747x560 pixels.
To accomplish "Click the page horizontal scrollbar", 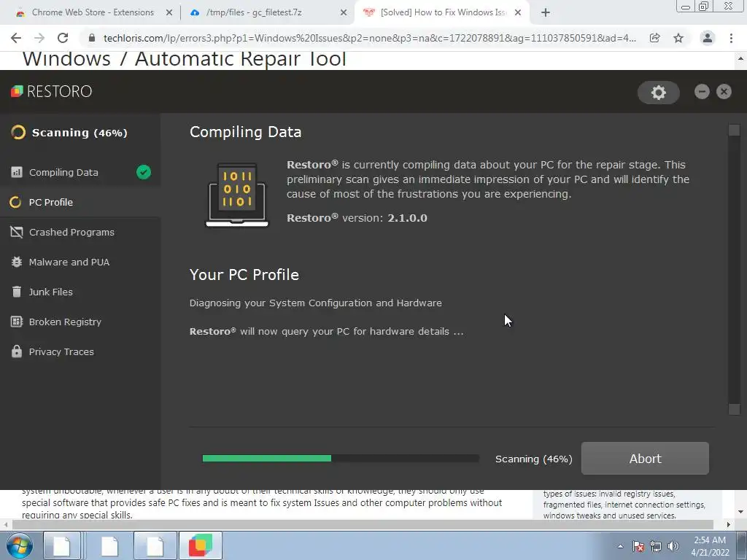I will pos(362,524).
